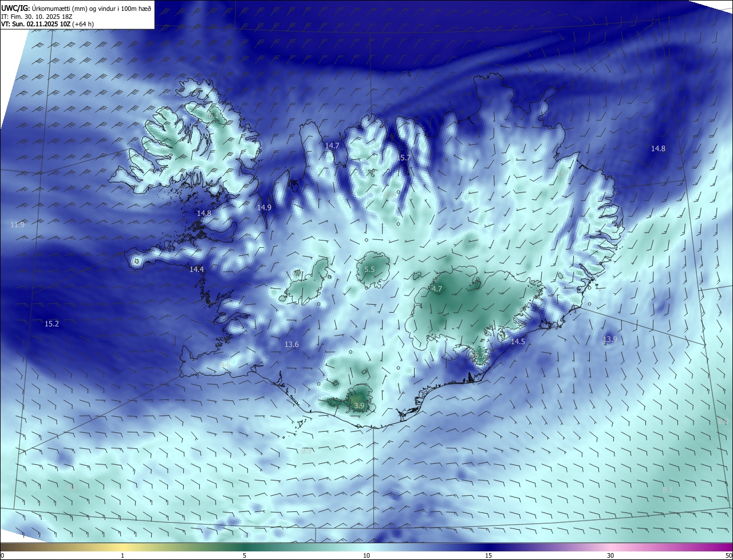
Task: Click the colour bar tick label 10
Action: click(366, 555)
